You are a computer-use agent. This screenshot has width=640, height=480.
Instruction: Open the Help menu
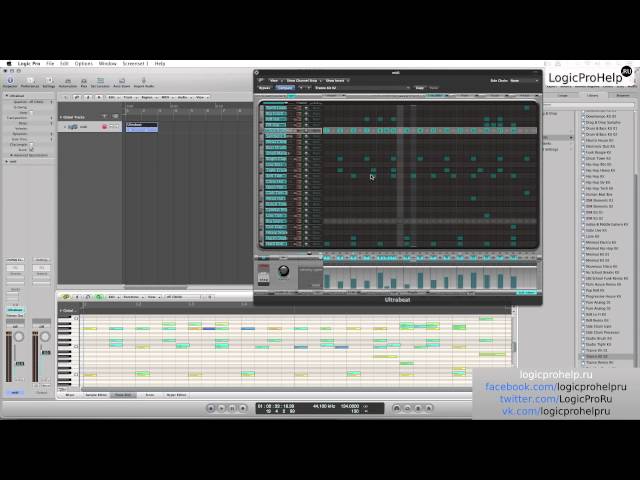[x=160, y=64]
